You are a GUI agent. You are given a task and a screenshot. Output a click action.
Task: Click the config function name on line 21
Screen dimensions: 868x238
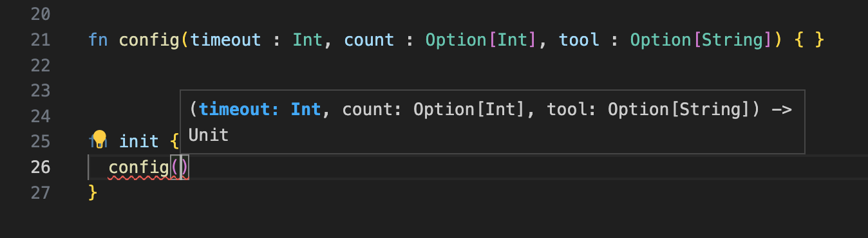pos(149,40)
